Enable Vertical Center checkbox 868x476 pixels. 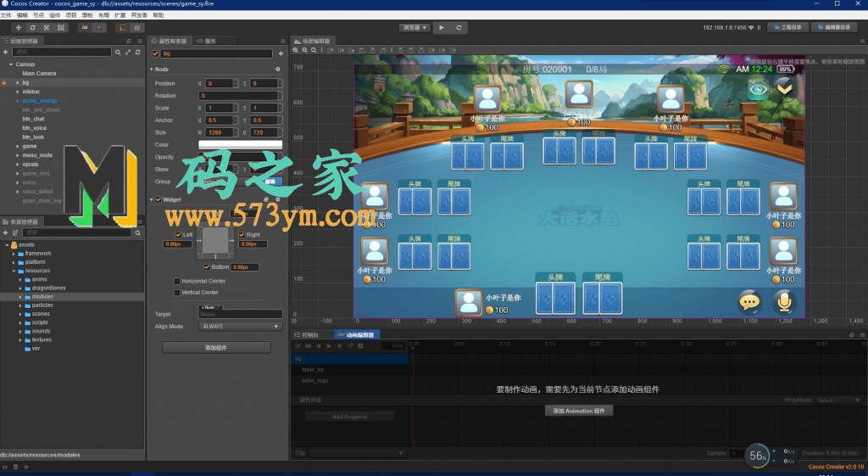click(x=177, y=293)
